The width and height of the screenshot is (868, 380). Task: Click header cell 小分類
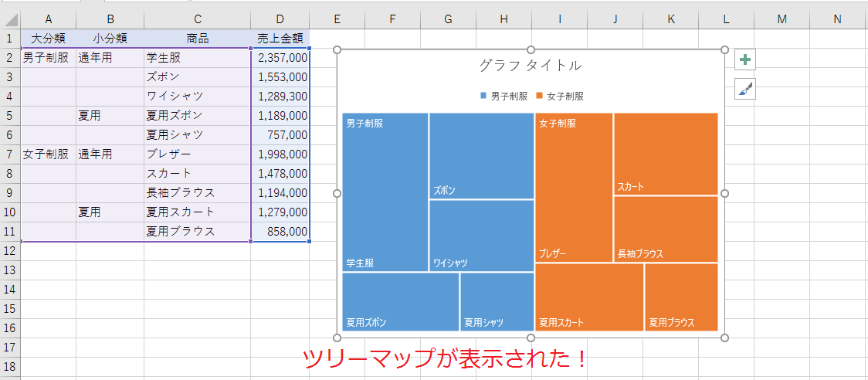[110, 39]
